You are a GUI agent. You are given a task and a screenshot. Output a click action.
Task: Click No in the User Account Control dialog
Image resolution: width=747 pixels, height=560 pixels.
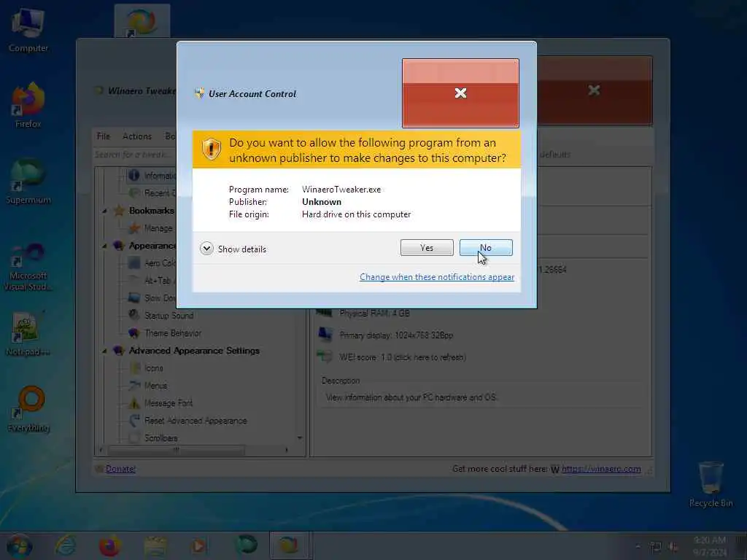486,248
